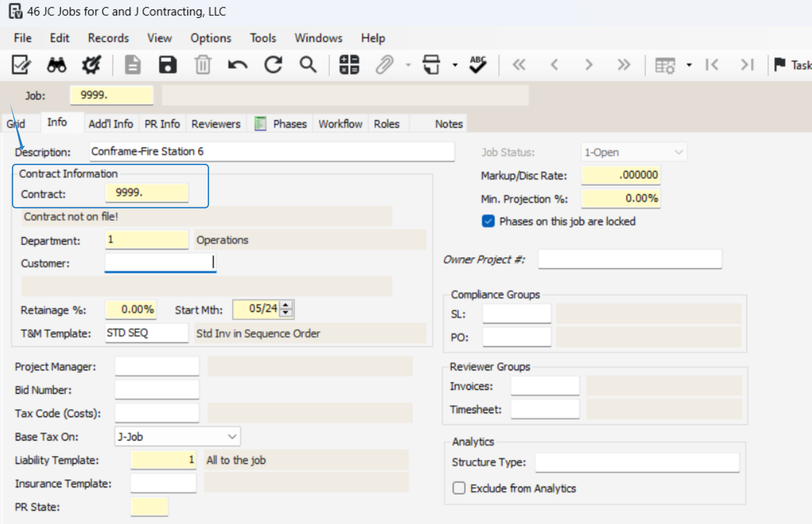Viewport: 812px width, 524px height.
Task: Click the Refresh circular arrow icon
Action: click(x=273, y=65)
